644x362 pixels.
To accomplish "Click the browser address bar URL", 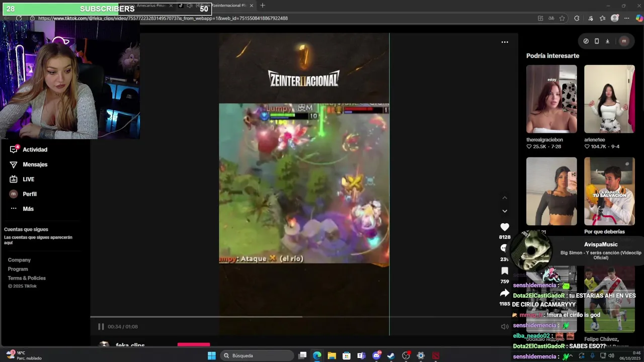I will [163, 18].
